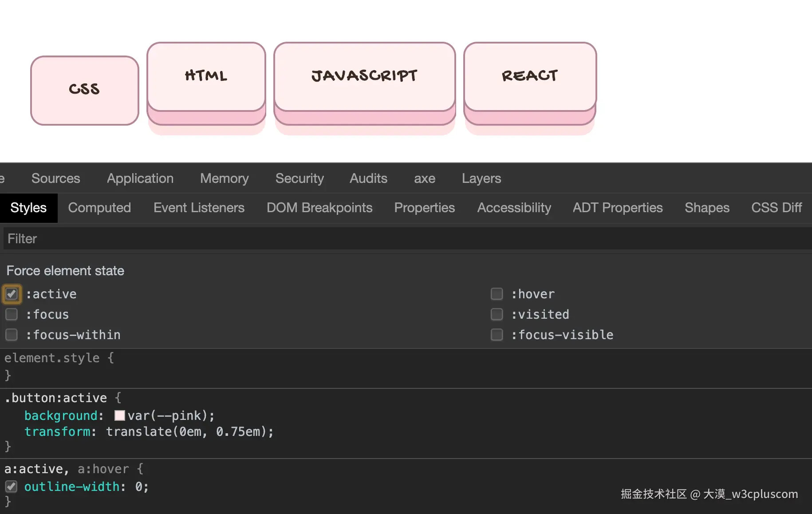
Task: Select the Application panel tab
Action: 140,178
